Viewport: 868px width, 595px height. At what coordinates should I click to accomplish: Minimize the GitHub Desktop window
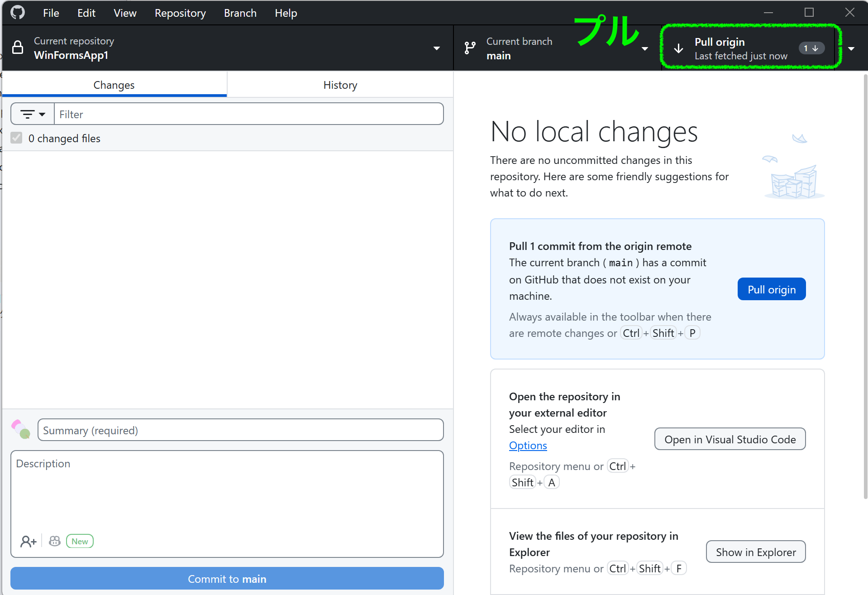768,13
